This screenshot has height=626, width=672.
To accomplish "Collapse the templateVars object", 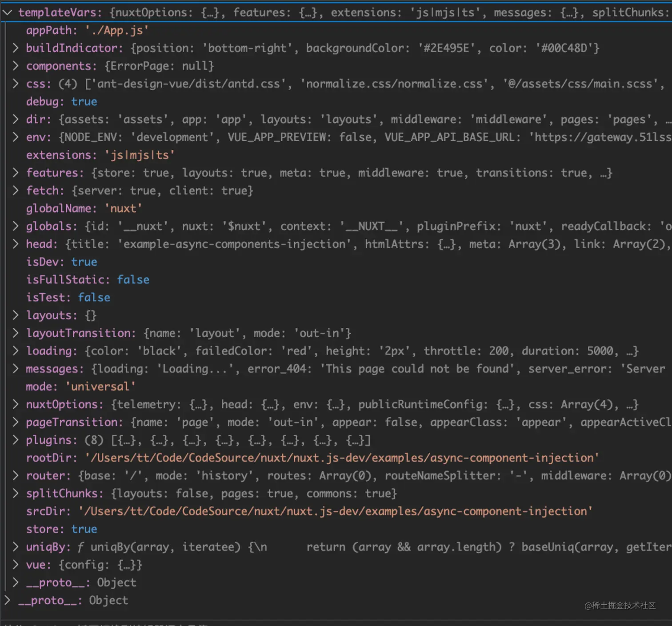I will (x=7, y=12).
